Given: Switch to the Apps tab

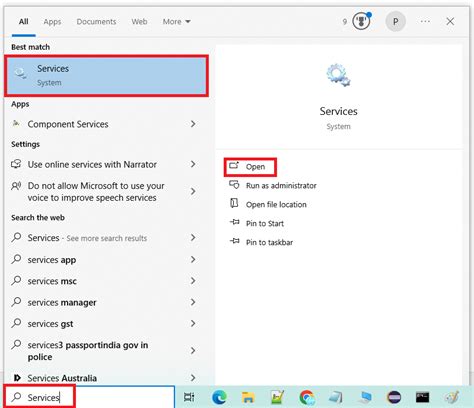Looking at the screenshot, I should 52,22.
